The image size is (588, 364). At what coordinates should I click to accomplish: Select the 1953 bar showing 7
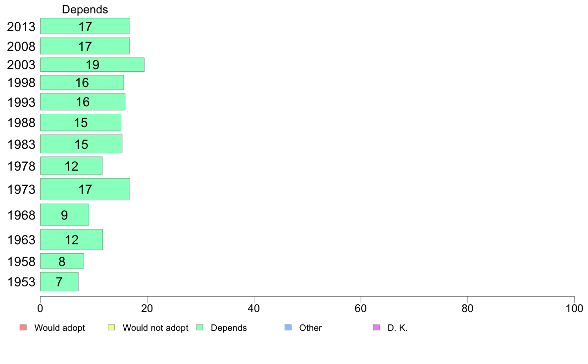[59, 281]
